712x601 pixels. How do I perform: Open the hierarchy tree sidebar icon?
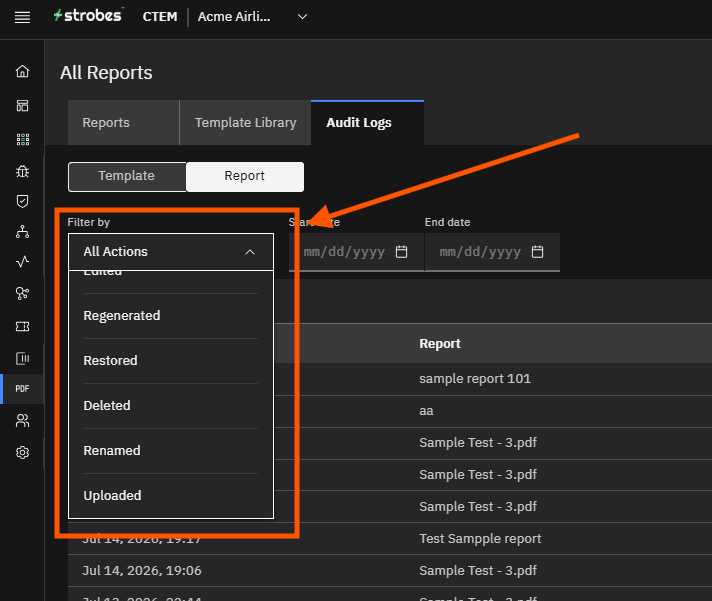[22, 232]
